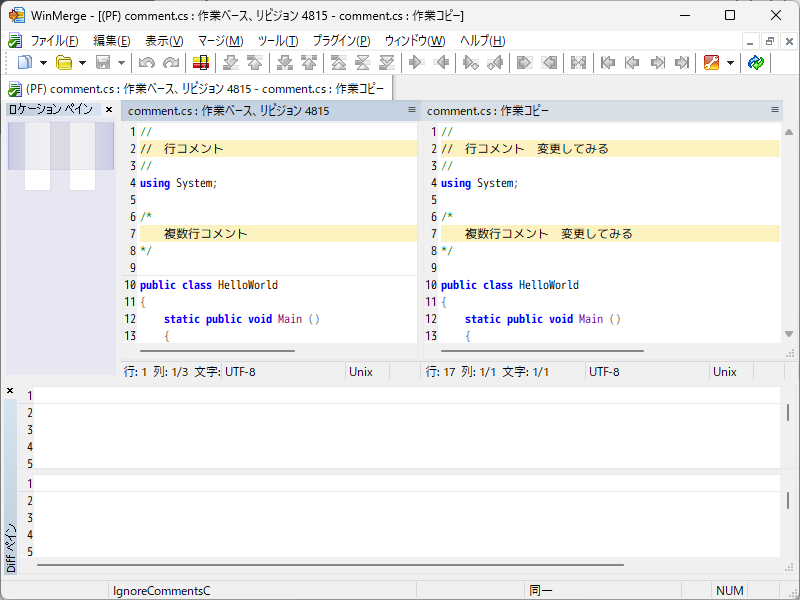Click the Refresh green arrows icon
This screenshot has width=800, height=600.
tap(756, 63)
